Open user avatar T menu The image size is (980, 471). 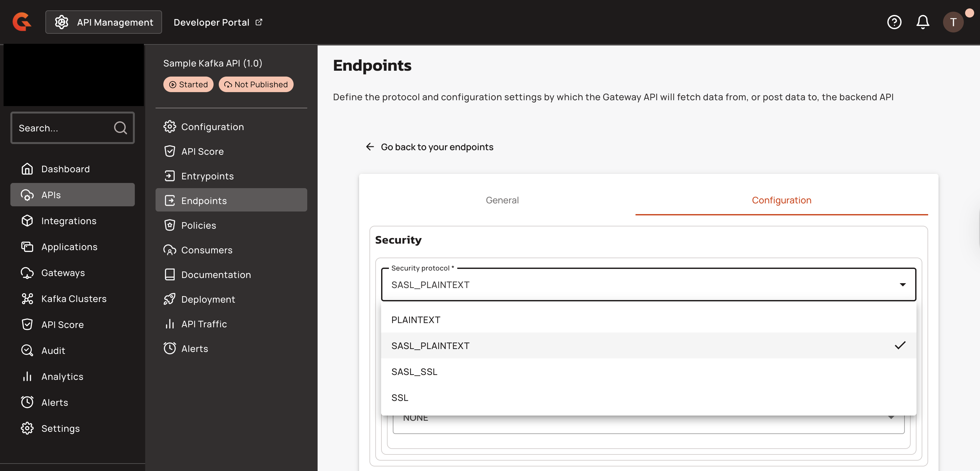[952, 22]
